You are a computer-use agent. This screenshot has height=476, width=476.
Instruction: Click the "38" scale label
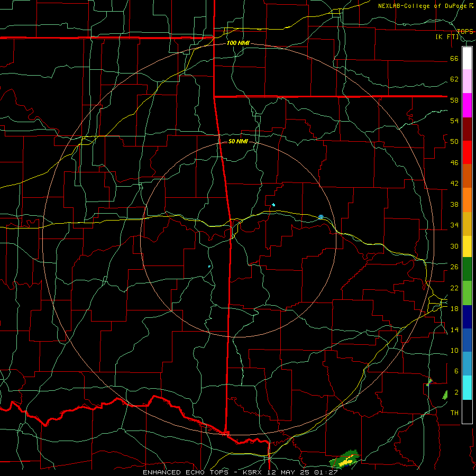pos(454,205)
